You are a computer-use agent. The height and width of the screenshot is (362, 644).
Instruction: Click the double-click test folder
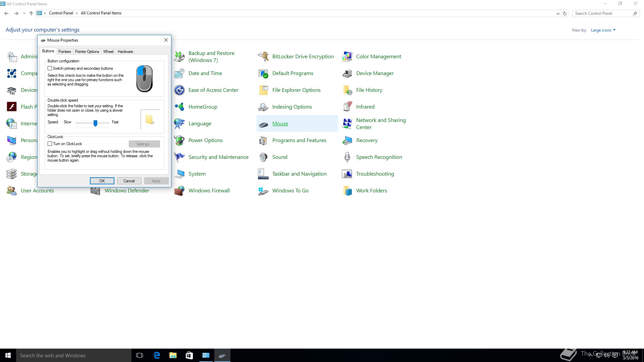click(x=150, y=119)
